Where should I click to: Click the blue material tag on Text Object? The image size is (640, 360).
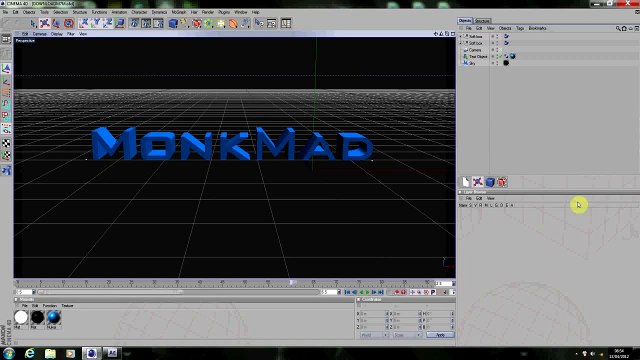coord(513,56)
